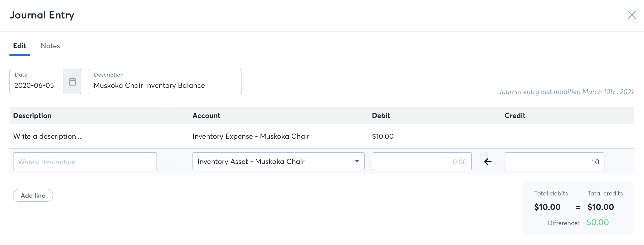
Task: Click the Debit input showing 0.00
Action: point(421,162)
